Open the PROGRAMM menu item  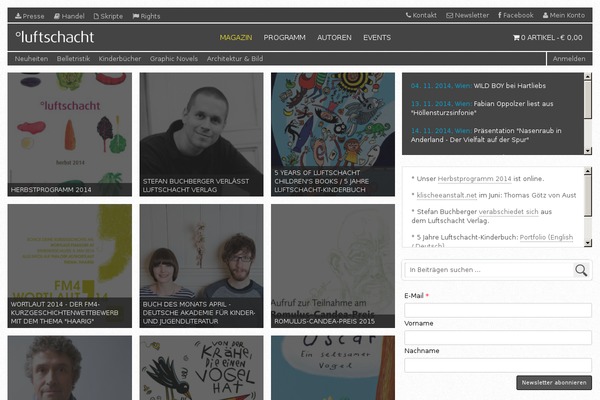(284, 38)
